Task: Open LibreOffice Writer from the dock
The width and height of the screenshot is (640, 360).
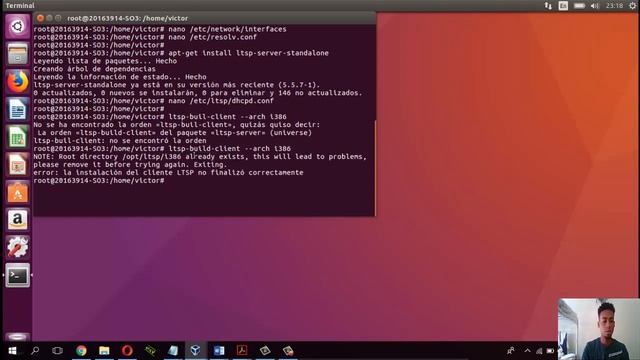Action: pos(18,109)
